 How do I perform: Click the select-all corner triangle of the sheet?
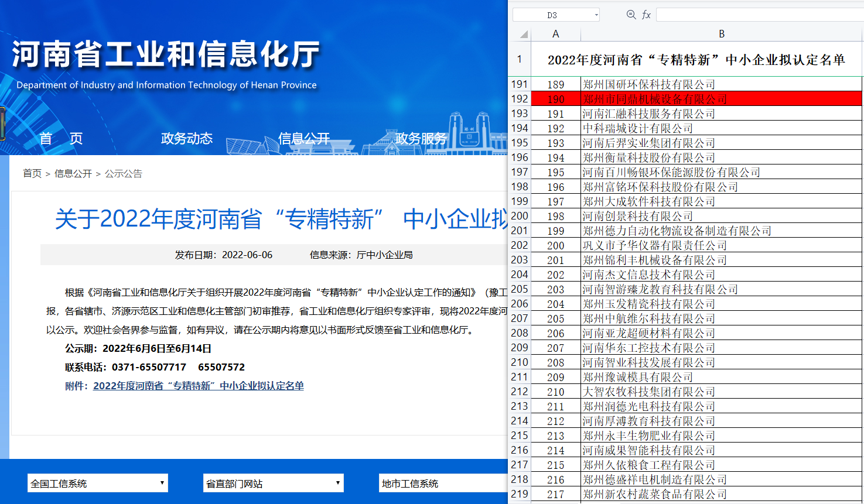(524, 34)
